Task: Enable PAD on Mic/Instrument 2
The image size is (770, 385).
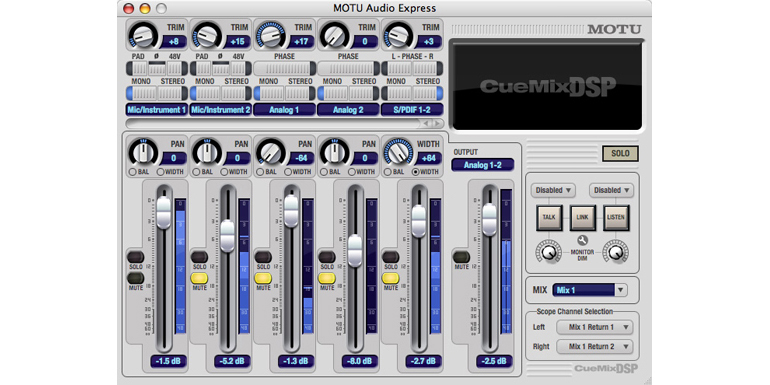Action: point(201,69)
